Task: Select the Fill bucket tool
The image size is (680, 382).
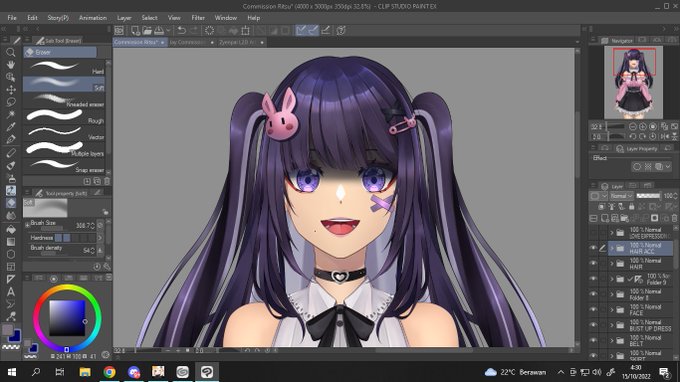Action: click(x=11, y=229)
